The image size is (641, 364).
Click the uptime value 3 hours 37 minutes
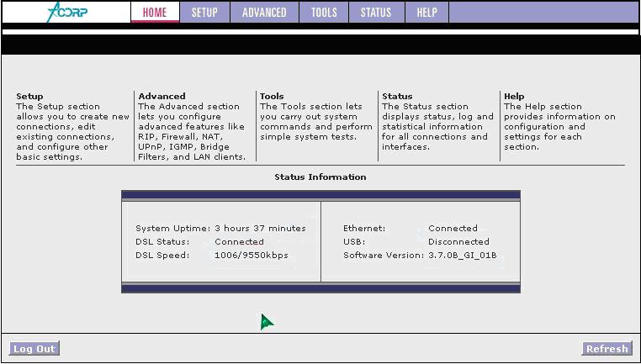pos(261,229)
